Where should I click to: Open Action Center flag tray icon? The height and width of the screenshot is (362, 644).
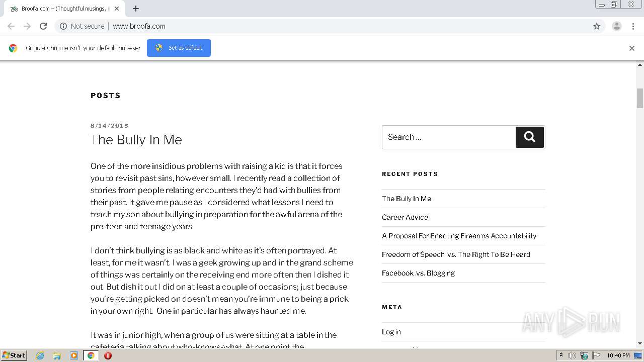click(x=596, y=355)
